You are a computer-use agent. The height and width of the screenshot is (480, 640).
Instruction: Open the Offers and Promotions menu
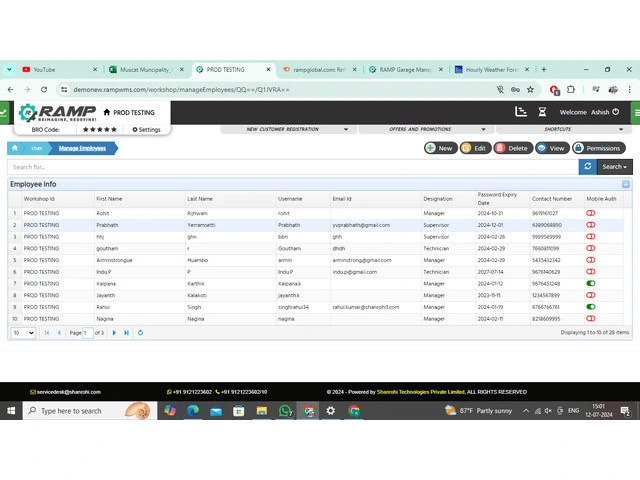(419, 129)
